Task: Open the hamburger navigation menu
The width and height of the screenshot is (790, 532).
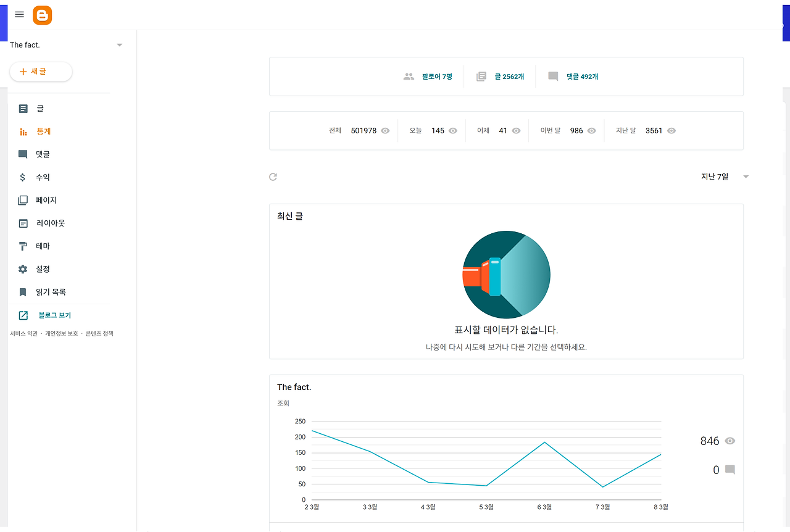Action: click(x=19, y=14)
